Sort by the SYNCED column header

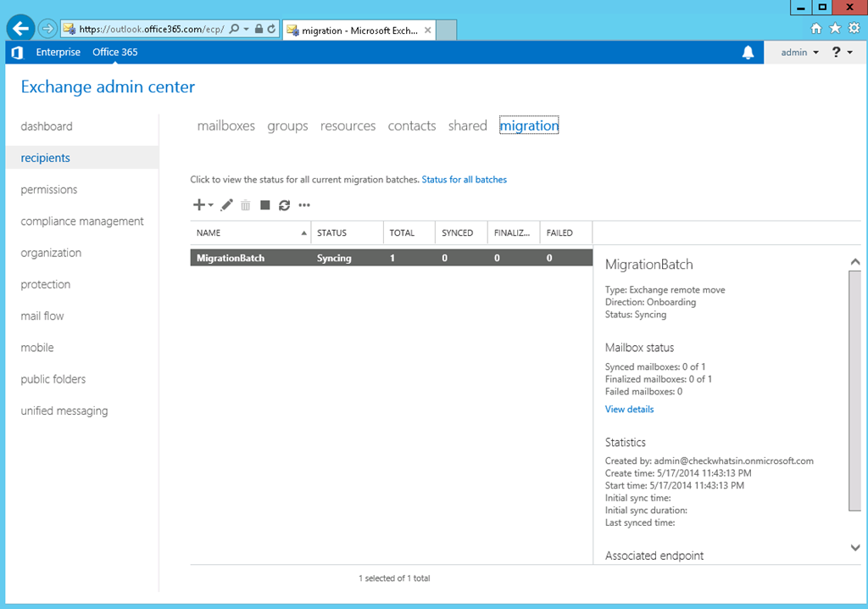(x=461, y=232)
